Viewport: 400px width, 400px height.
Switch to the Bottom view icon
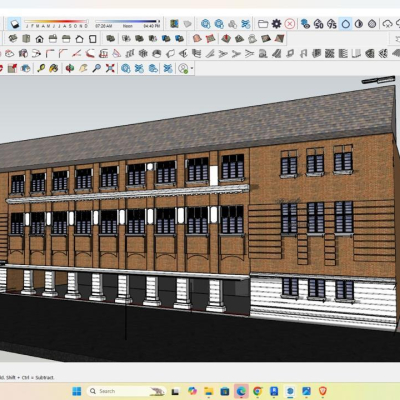click(x=93, y=39)
